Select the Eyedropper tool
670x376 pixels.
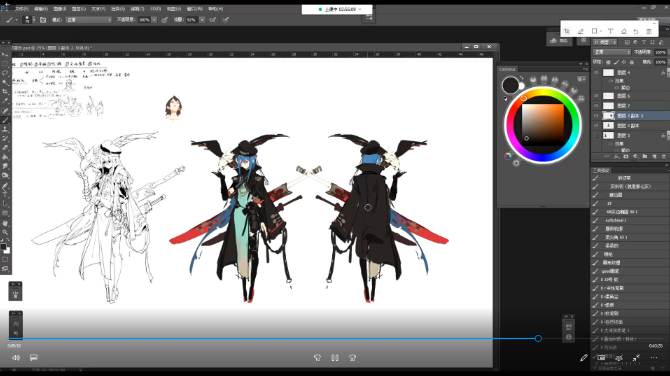point(5,101)
